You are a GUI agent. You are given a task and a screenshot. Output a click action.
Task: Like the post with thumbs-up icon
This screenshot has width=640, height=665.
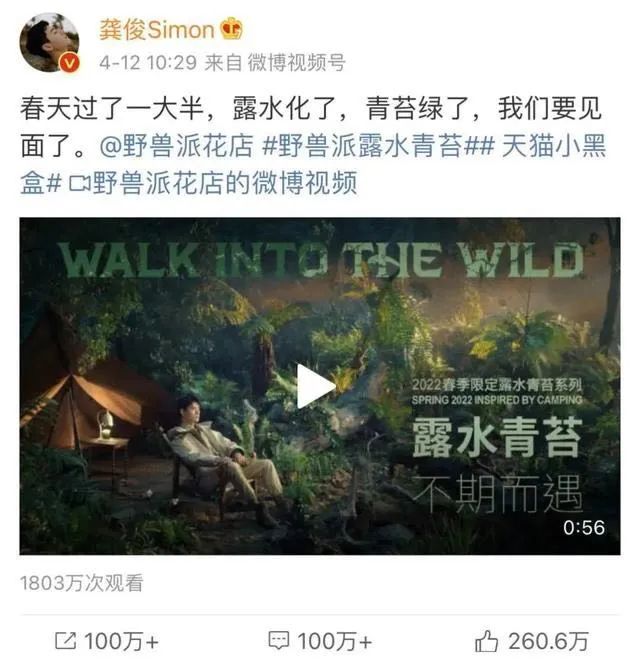point(486,640)
